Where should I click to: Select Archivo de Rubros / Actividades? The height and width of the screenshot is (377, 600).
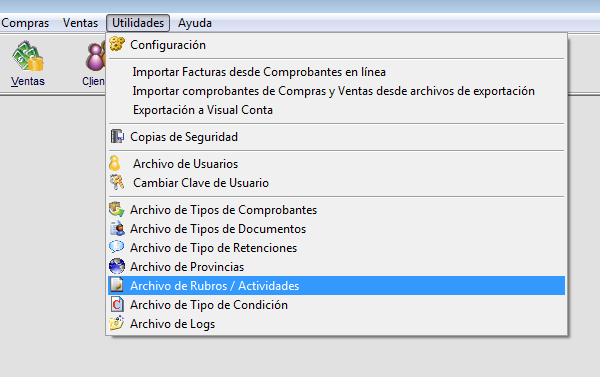[336, 286]
